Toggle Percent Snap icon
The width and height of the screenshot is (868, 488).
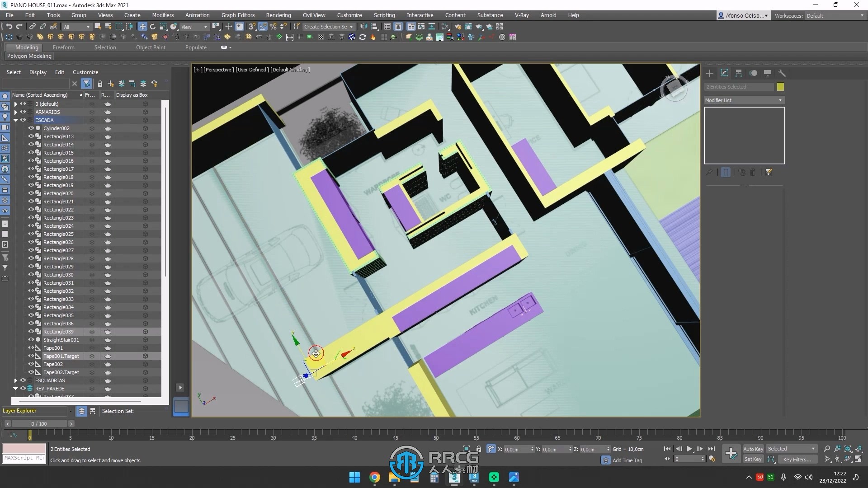[x=273, y=27]
